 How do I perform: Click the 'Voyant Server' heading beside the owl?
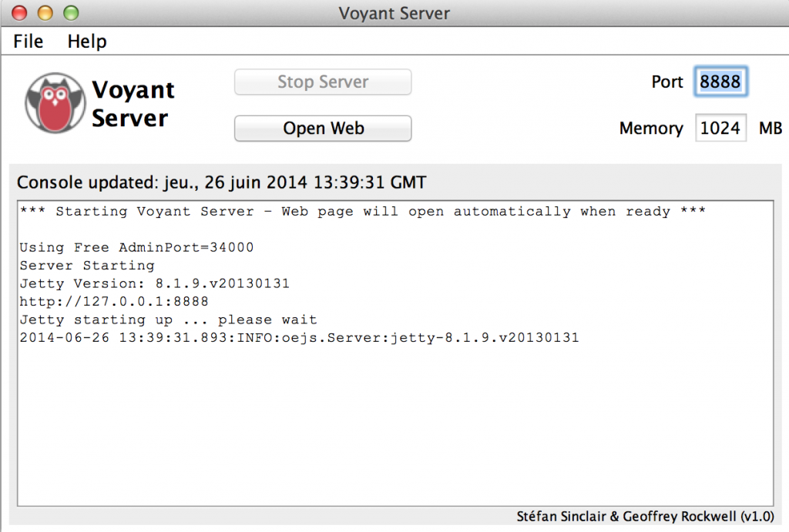pos(133,104)
